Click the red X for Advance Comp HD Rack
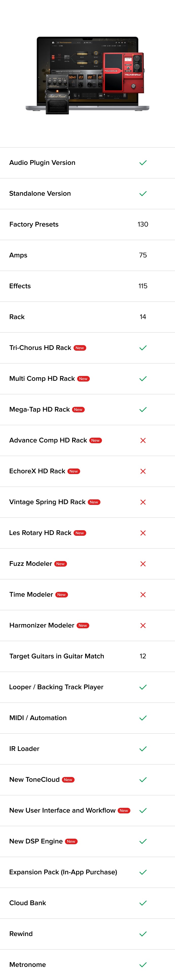The height and width of the screenshot is (980, 175). pyautogui.click(x=143, y=440)
